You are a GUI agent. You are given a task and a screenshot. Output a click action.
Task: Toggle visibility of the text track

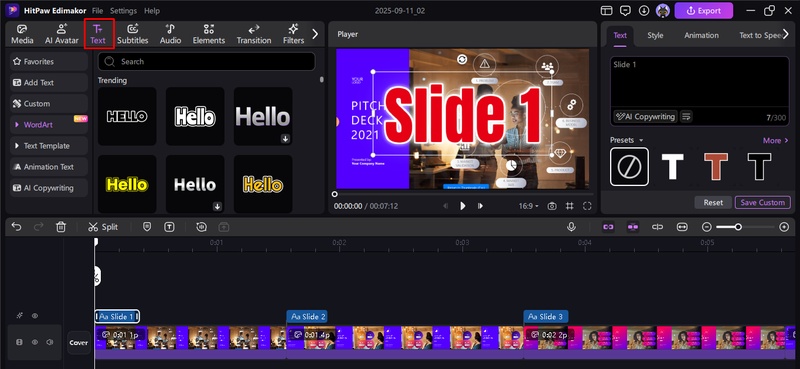click(x=35, y=316)
